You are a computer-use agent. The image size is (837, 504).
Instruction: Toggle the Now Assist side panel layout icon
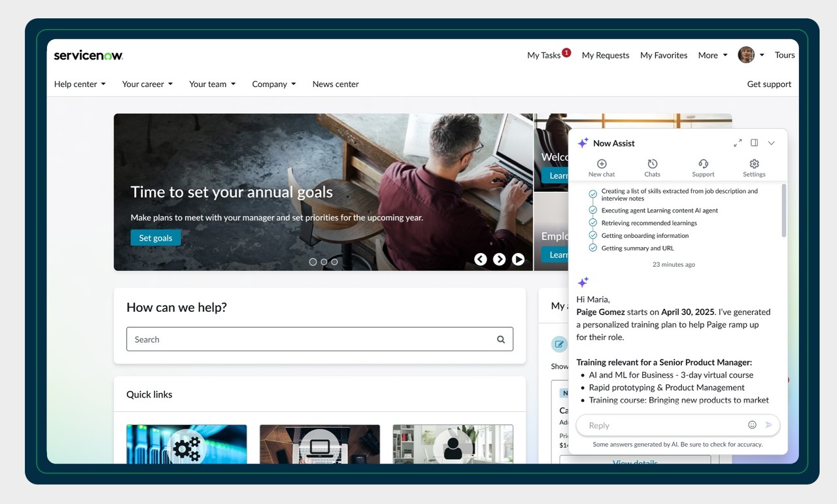754,143
